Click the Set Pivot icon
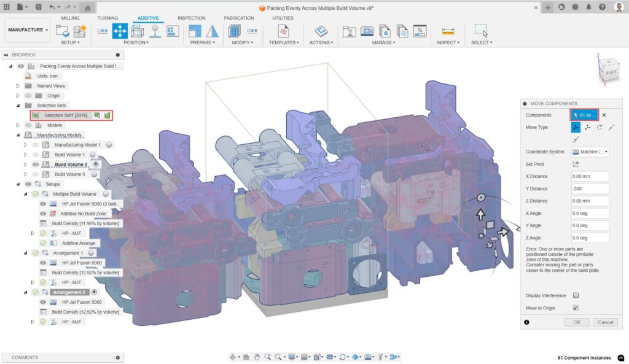Viewport: 629px width, 364px height. pos(576,164)
